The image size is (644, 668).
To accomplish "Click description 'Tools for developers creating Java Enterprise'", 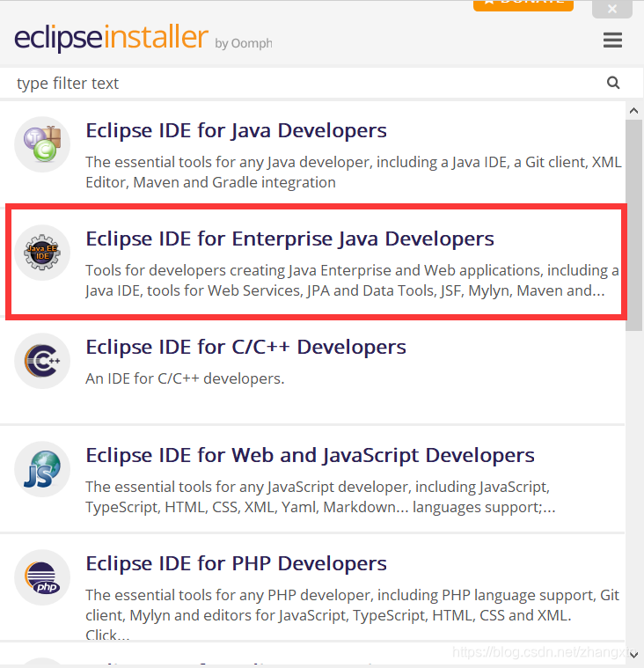I will coord(352,281).
